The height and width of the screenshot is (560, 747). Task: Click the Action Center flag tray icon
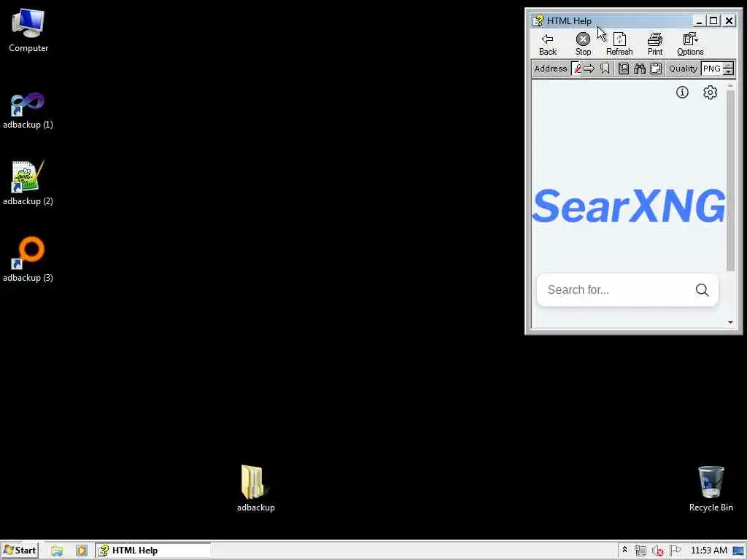click(x=675, y=551)
